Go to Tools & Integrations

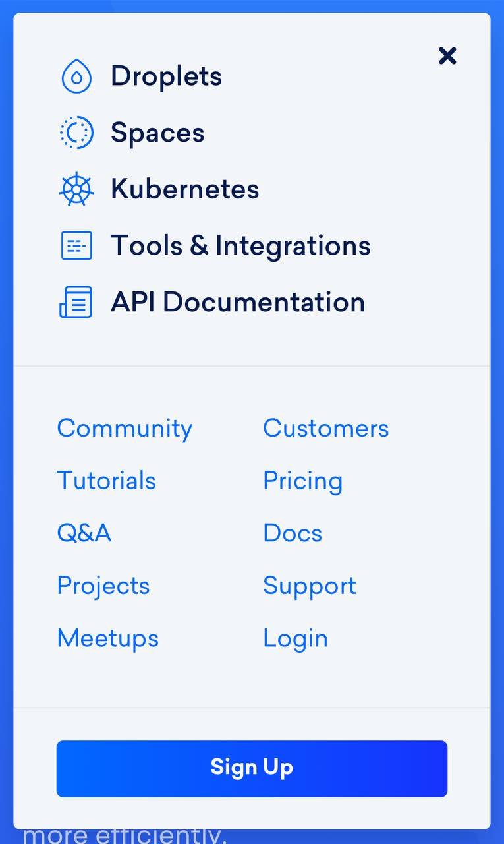tap(240, 245)
